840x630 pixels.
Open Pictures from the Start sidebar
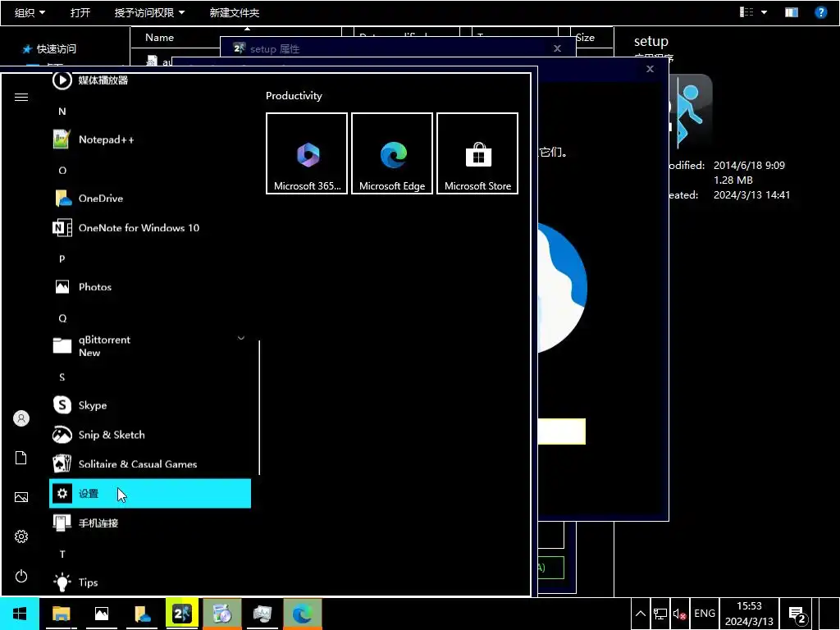21,497
